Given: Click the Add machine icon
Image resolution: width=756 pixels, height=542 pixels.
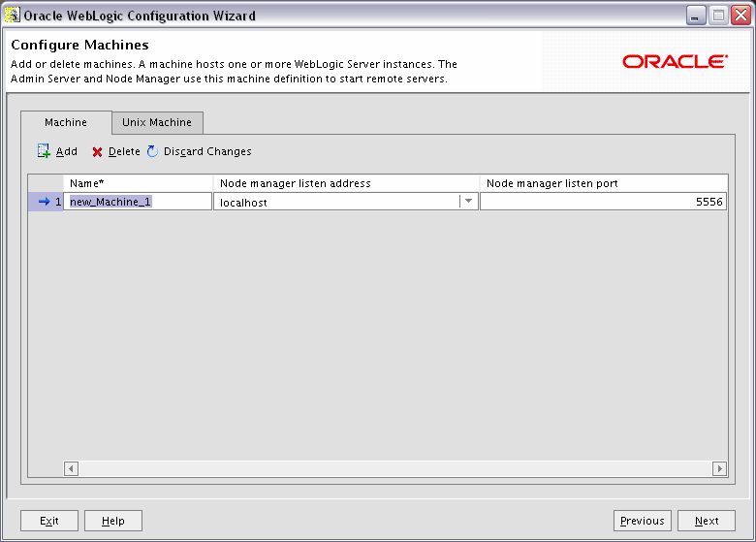Looking at the screenshot, I should pos(44,151).
